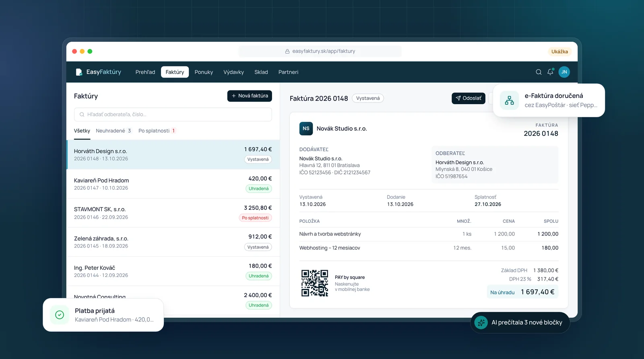Go to the Prehľad section
Image resolution: width=644 pixels, height=359 pixels.
click(145, 72)
